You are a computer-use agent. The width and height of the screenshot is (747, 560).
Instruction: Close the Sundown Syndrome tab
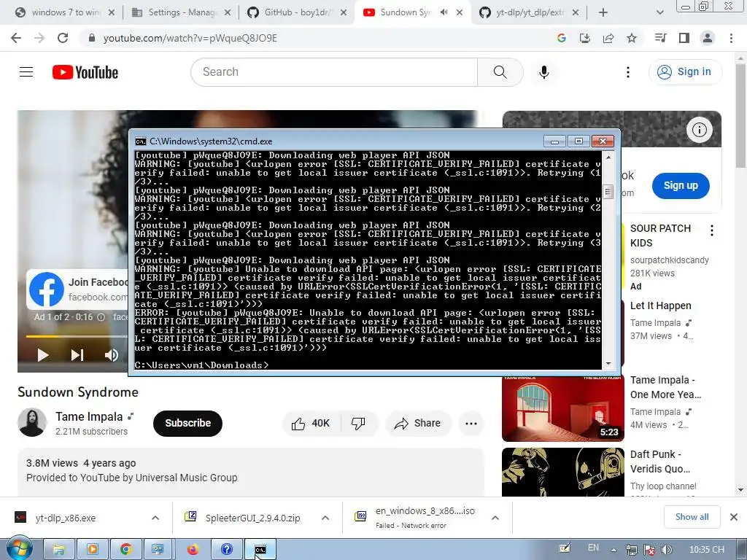pyautogui.click(x=460, y=12)
